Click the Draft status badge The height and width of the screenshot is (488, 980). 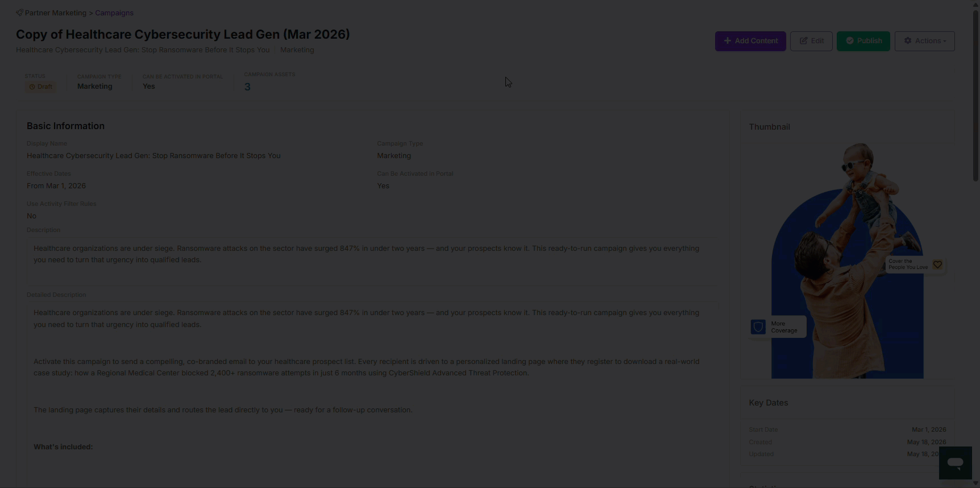[x=40, y=87]
